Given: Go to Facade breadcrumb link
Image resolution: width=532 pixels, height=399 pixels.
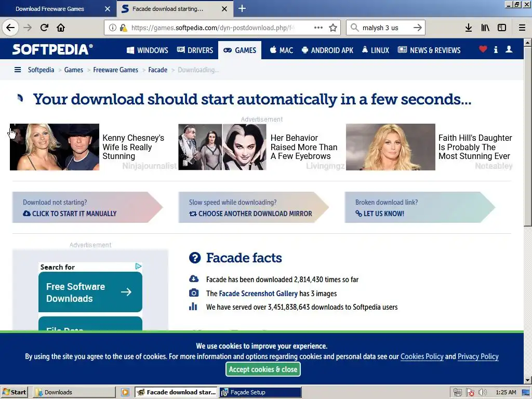Looking at the screenshot, I should tap(158, 70).
